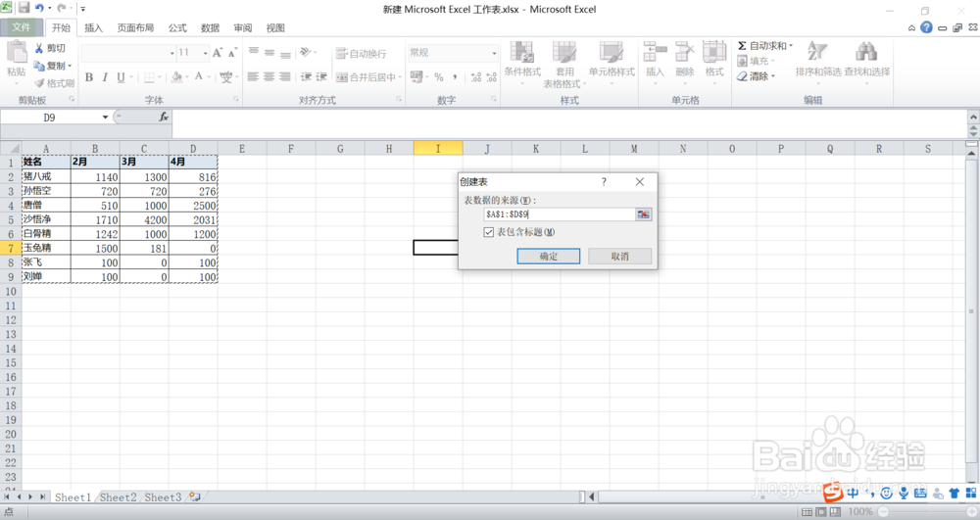980x520 pixels.
Task: Open the fill color bucket swatch
Action: [x=176, y=76]
